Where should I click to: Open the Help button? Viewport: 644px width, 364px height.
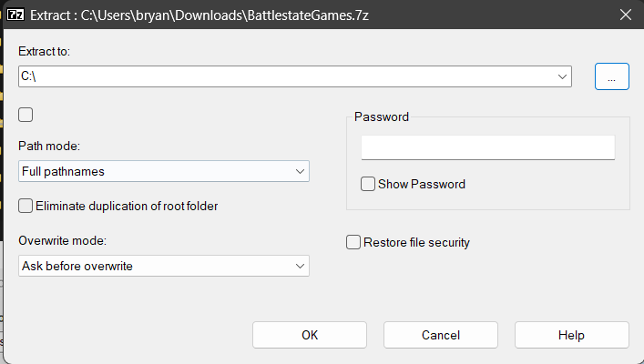(572, 335)
